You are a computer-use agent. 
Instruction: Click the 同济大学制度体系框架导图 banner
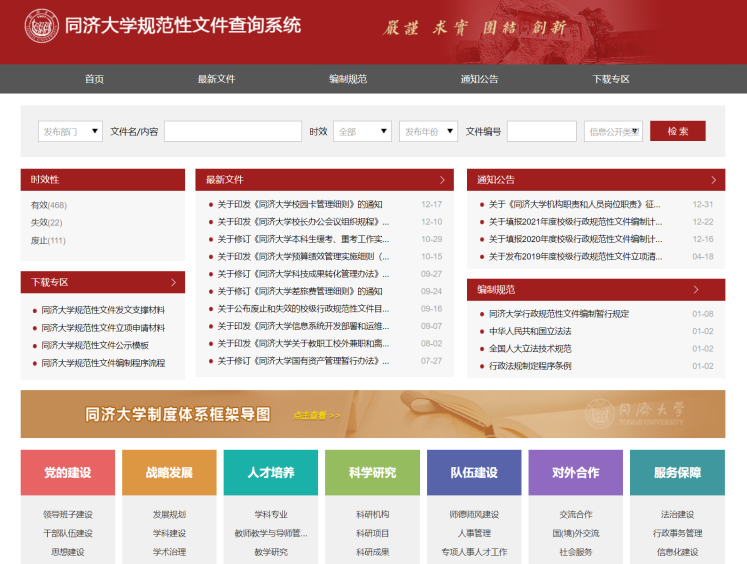(x=373, y=414)
